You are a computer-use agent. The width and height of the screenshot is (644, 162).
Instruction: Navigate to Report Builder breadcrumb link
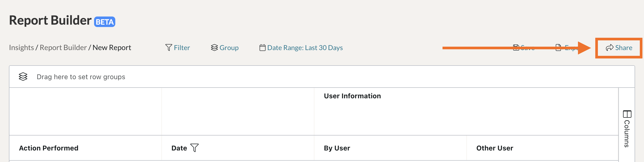click(63, 47)
